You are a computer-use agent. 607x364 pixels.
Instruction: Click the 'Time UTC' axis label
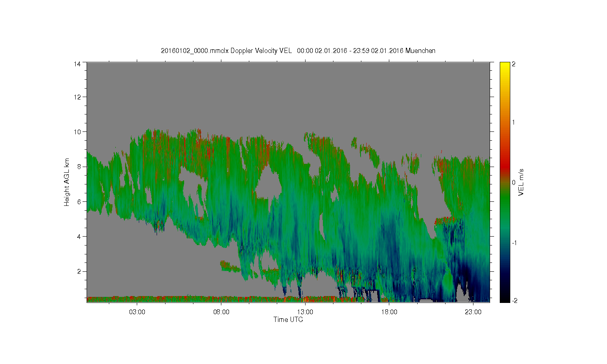pyautogui.click(x=288, y=320)
